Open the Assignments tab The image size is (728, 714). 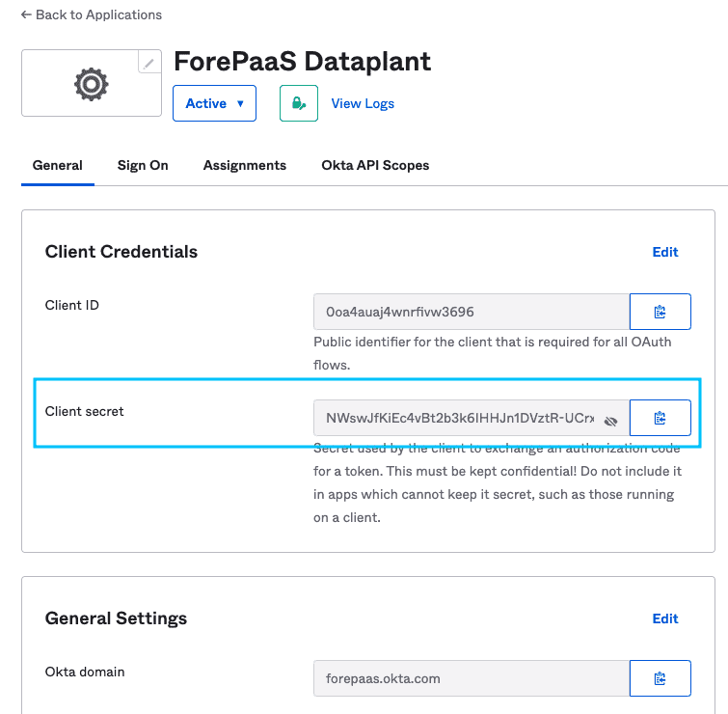click(x=245, y=165)
